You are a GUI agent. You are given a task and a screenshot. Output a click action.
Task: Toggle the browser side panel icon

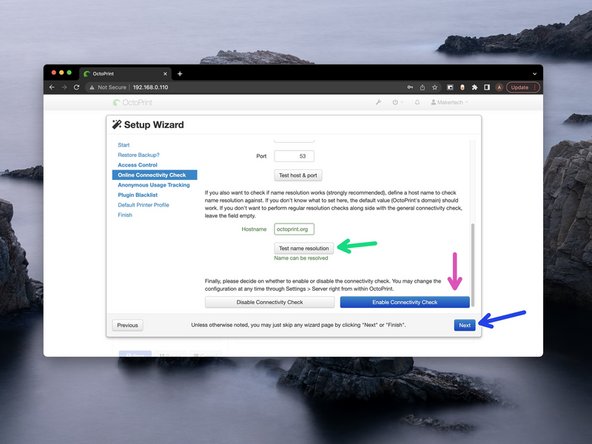pyautogui.click(x=487, y=87)
